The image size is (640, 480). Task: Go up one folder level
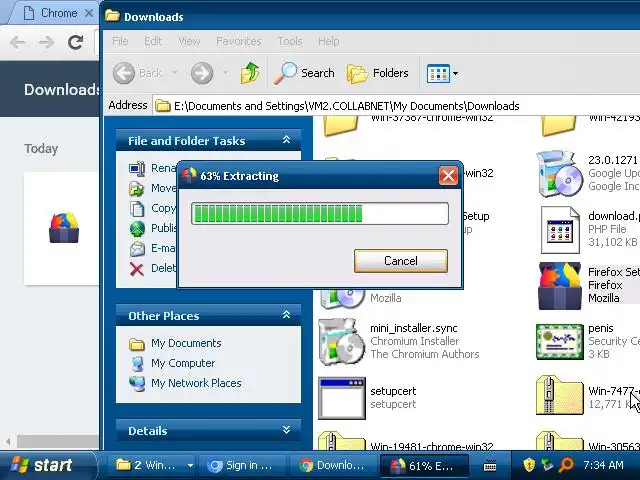click(x=250, y=73)
